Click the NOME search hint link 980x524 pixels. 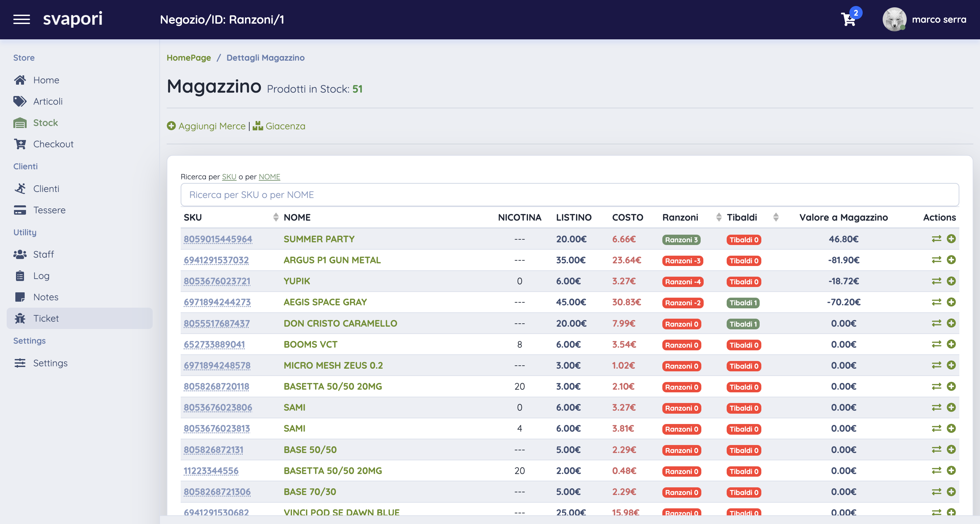pyautogui.click(x=269, y=177)
